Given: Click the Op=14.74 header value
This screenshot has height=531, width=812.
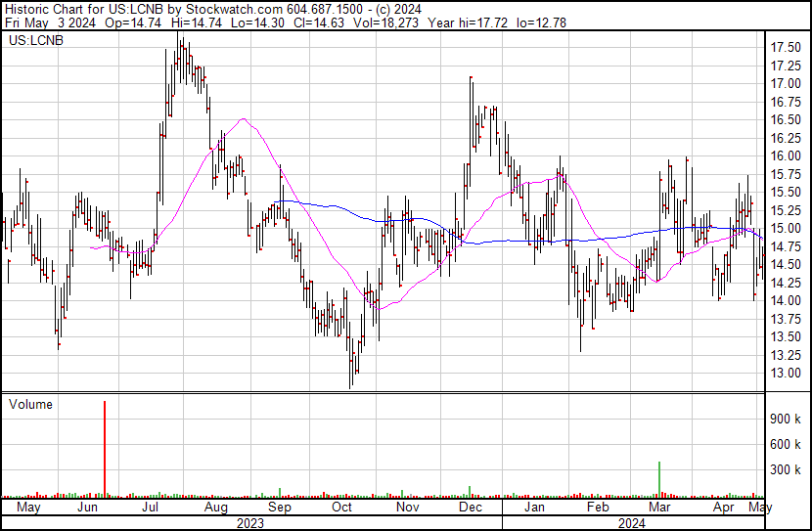Looking at the screenshot, I should pos(133,22).
